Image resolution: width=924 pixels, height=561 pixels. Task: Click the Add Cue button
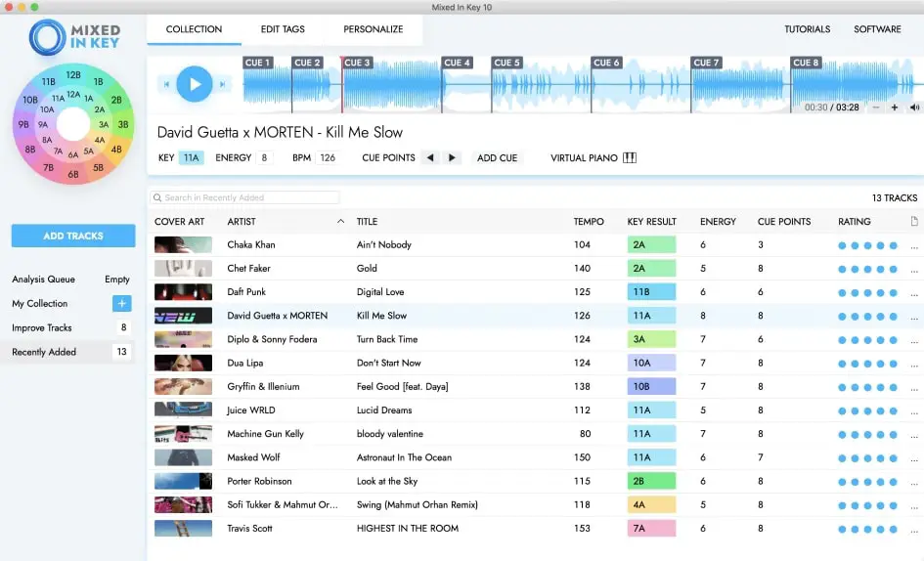497,158
